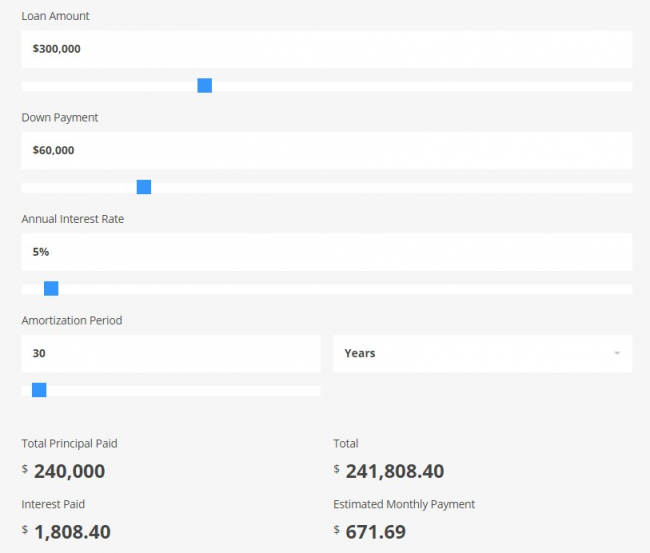The height and width of the screenshot is (553, 650).
Task: Click the Annual Interest Rate slider handle
Action: (x=52, y=289)
